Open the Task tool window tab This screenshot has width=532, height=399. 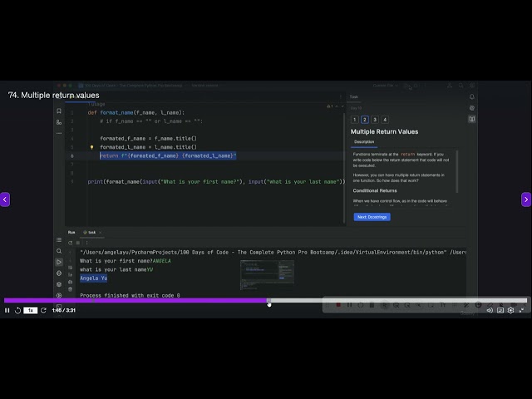pos(354,97)
